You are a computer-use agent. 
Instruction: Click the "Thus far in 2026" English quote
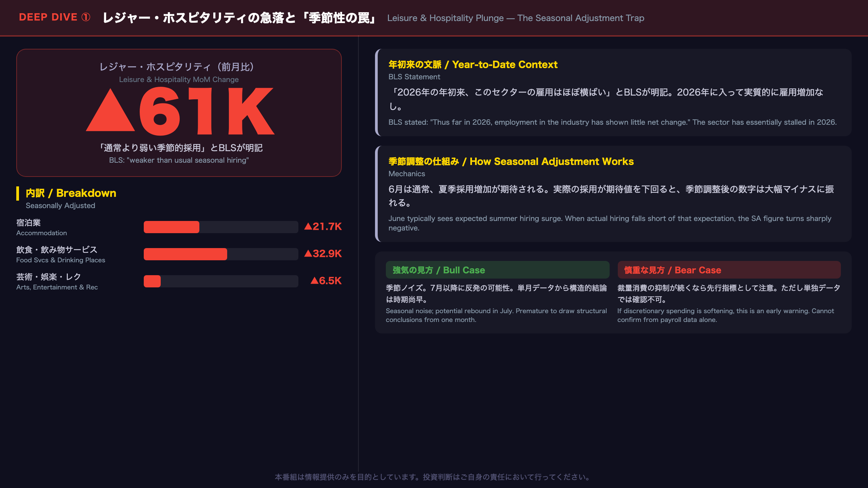(612, 122)
